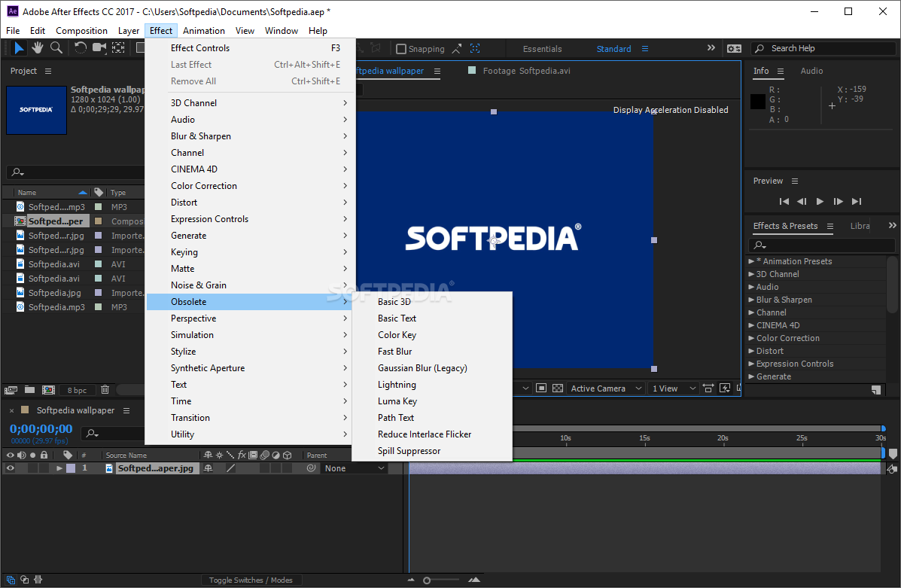Choose Spill Suppressor from submenu
The image size is (901, 588).
tap(431, 451)
